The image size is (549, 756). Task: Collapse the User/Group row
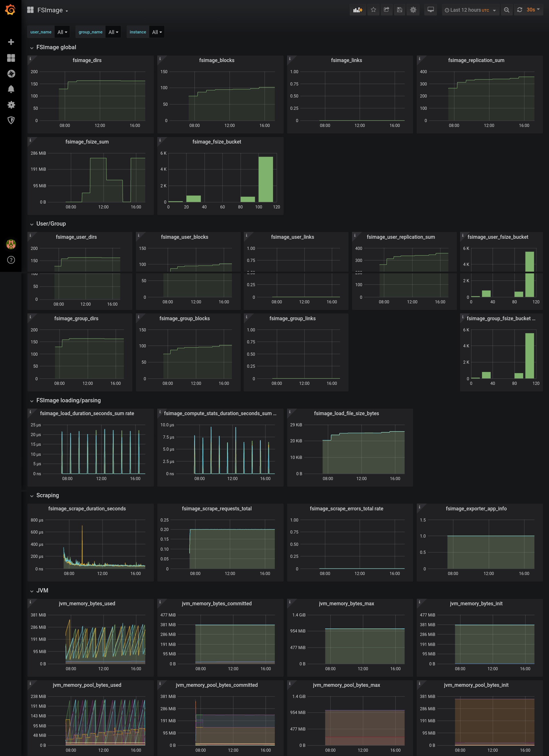51,224
